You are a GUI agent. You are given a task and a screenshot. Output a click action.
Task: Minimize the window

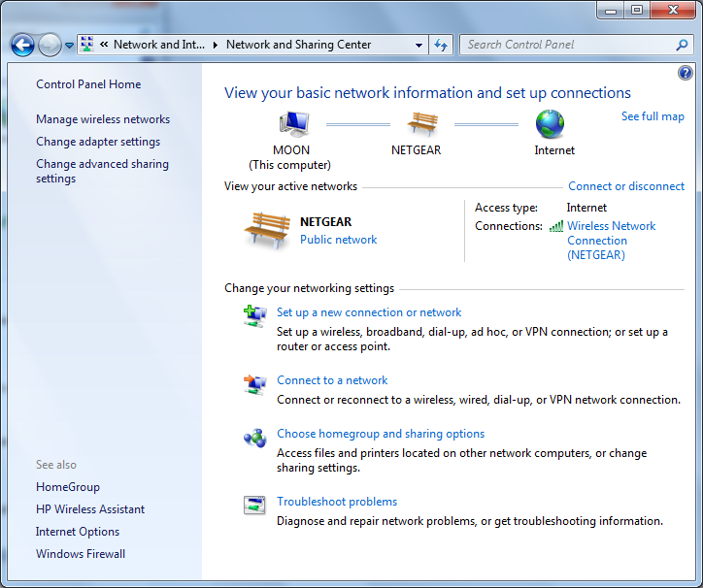[610, 11]
